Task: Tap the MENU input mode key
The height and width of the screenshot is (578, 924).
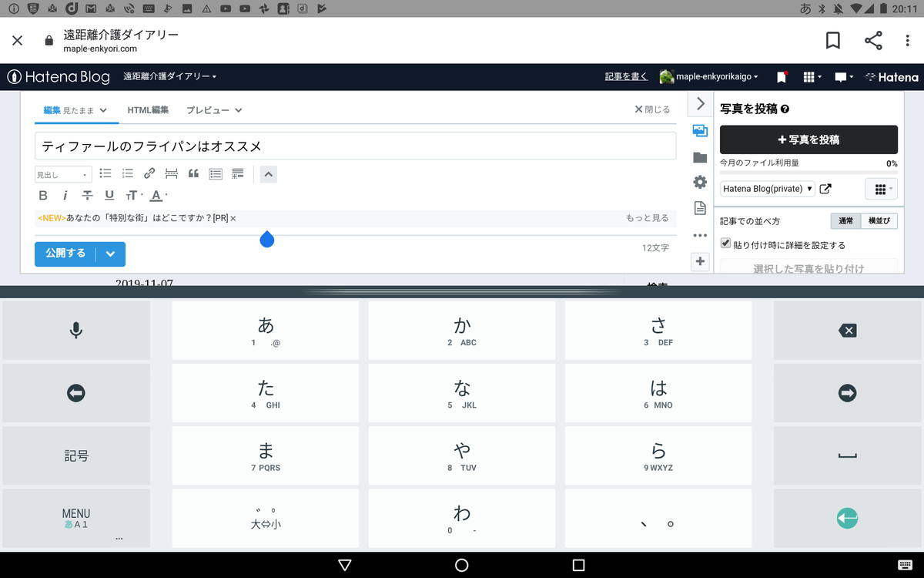Action: click(x=75, y=519)
